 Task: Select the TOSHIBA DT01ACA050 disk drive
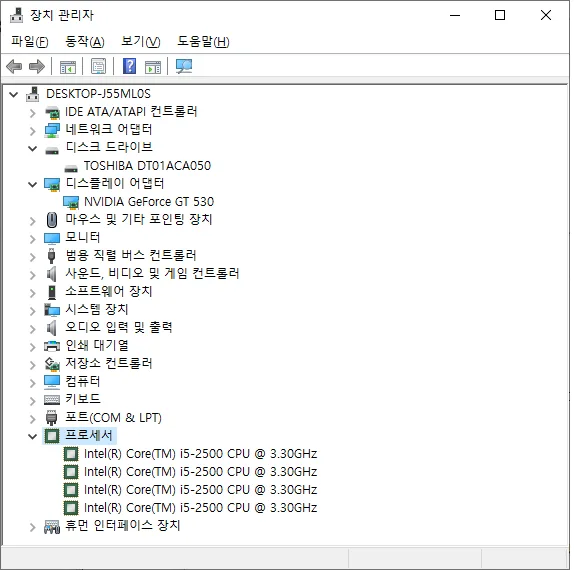pyautogui.click(x=148, y=166)
